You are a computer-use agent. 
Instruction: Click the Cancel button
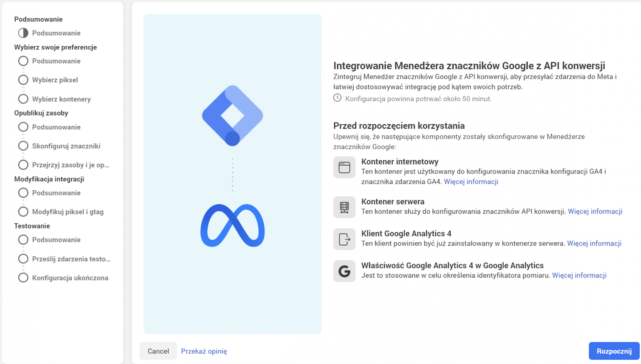click(x=158, y=351)
